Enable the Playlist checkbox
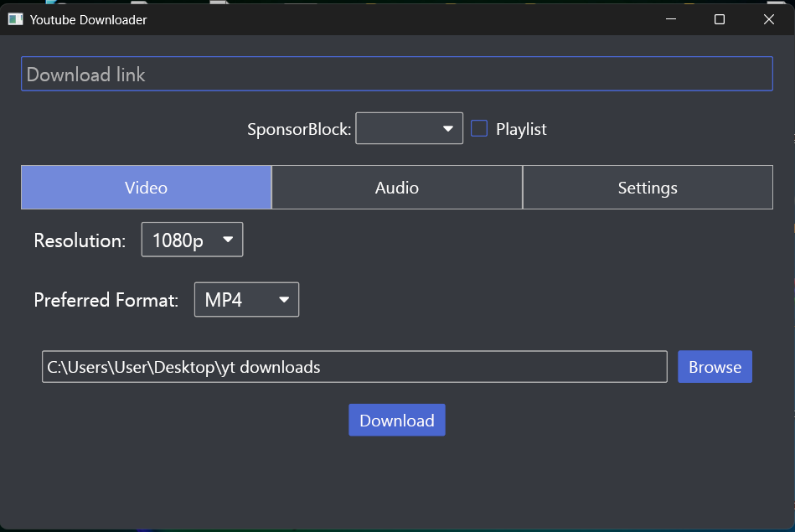795x532 pixels. 479,128
